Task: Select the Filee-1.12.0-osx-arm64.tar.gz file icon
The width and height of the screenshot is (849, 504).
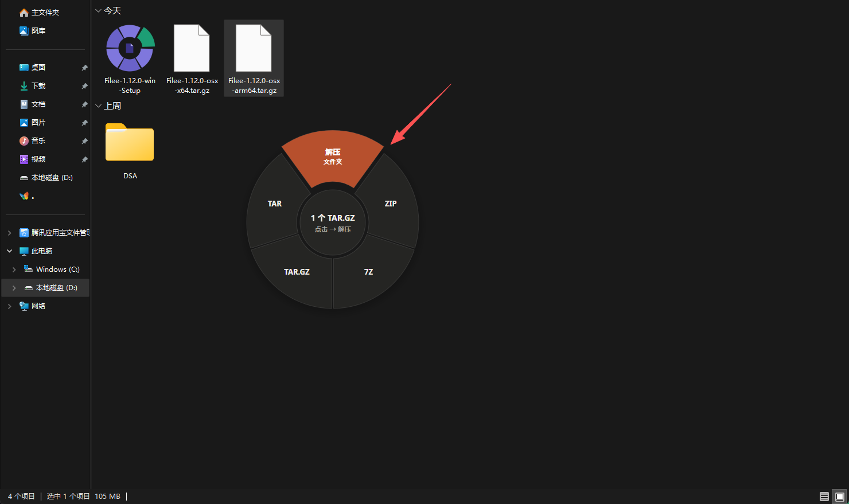Action: pos(254,48)
